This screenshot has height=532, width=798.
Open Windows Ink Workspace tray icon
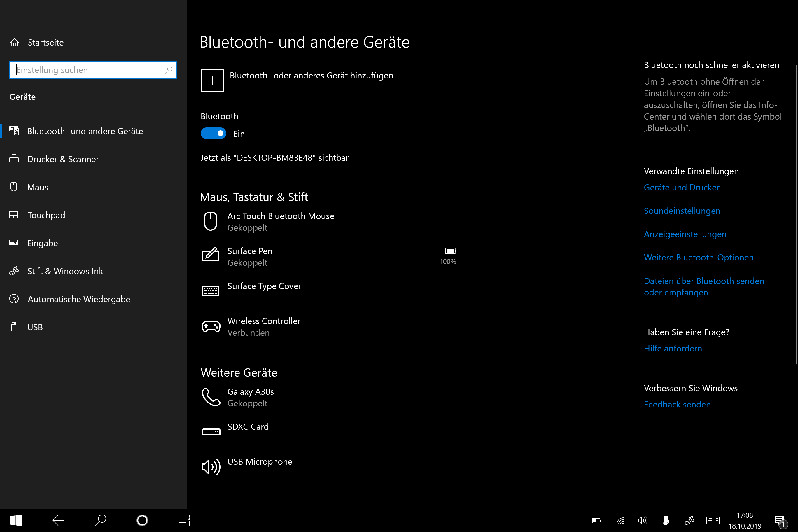point(689,520)
